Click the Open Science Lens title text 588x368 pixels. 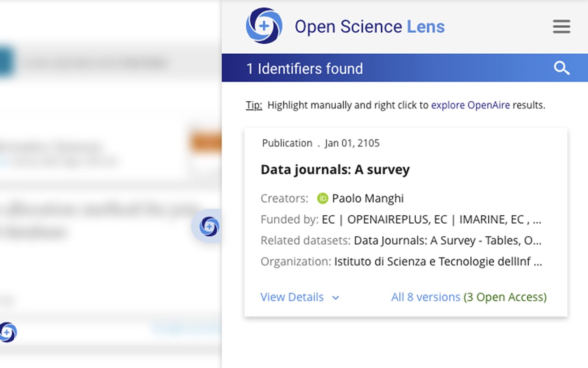(x=369, y=26)
